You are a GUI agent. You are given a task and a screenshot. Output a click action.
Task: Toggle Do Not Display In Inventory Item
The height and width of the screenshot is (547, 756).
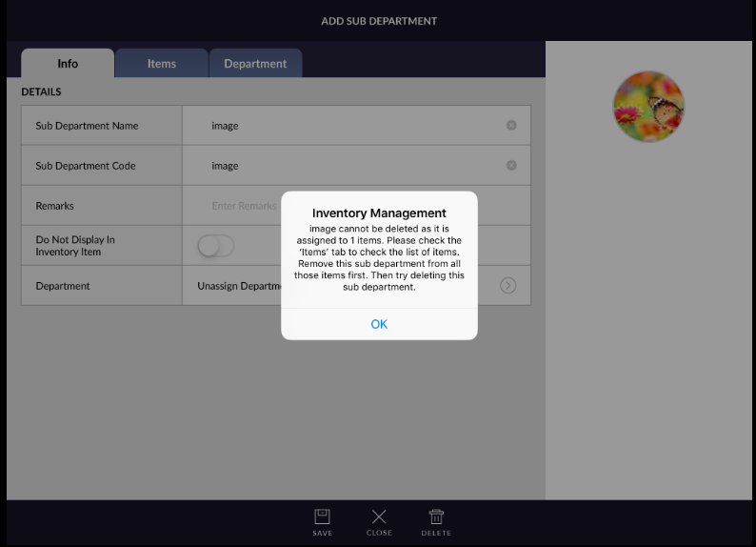tap(215, 246)
